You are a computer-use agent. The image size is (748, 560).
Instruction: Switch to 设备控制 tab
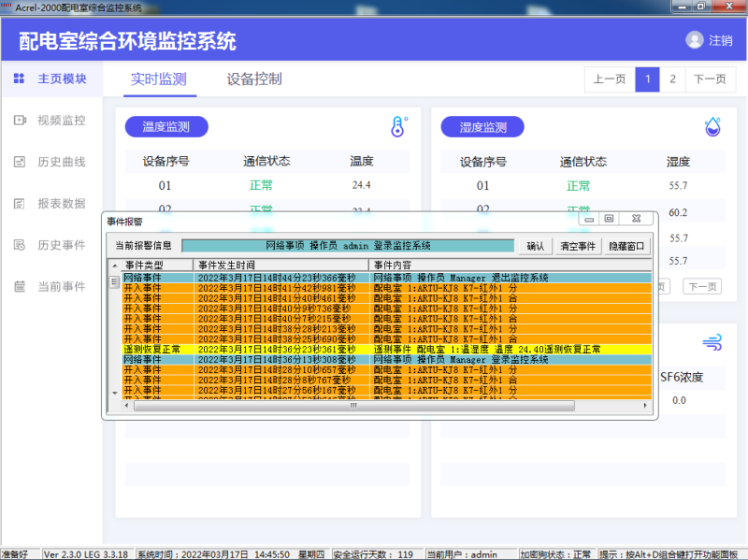(254, 79)
